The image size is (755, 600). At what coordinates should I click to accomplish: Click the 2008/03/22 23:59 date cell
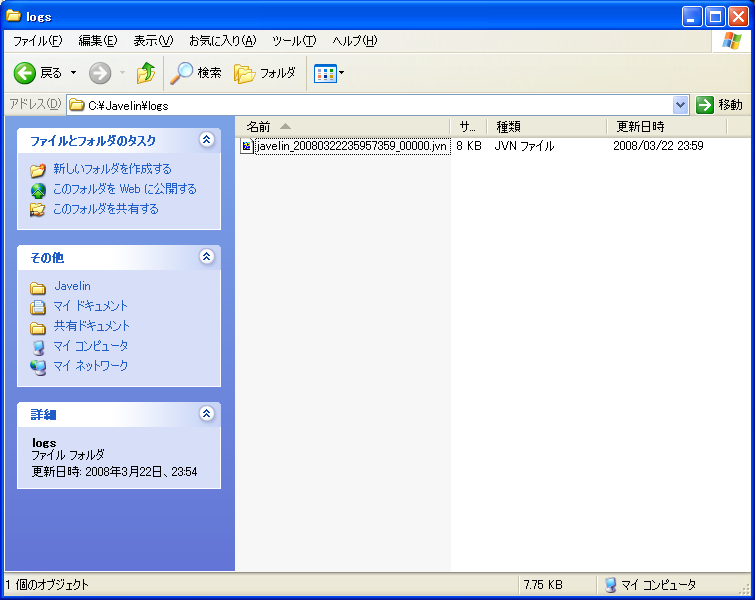click(658, 145)
